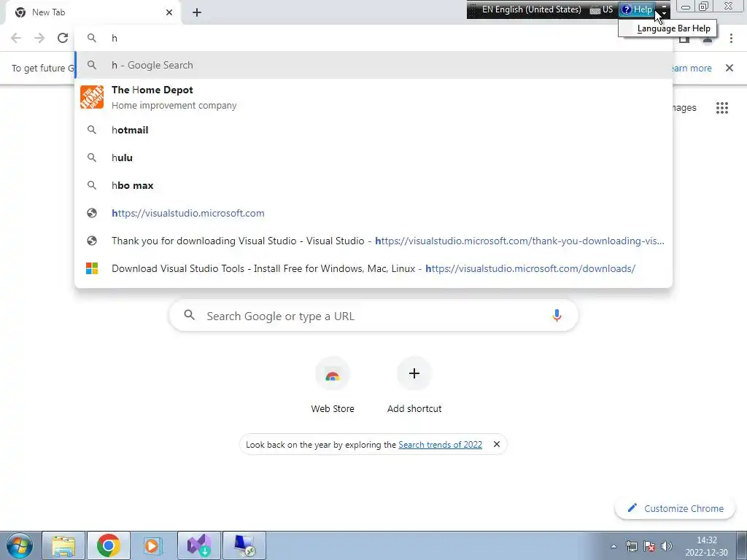The image size is (747, 560).
Task: Click the volume speaker tray icon
Action: point(667,546)
